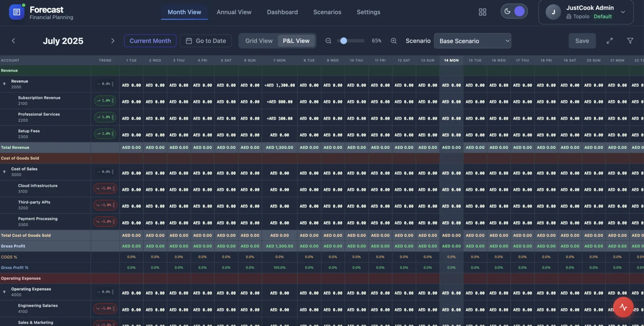Advance to next month arrow

(x=113, y=41)
